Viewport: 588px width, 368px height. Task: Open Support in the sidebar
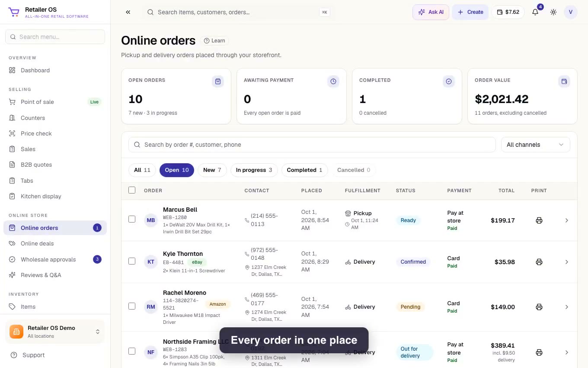click(x=55, y=355)
